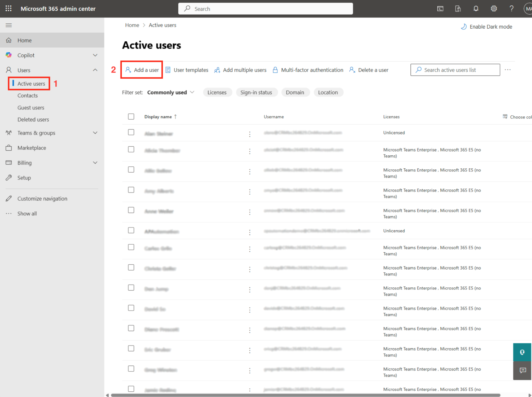Click the Search active users list field
This screenshot has width=532, height=397.
tap(455, 70)
